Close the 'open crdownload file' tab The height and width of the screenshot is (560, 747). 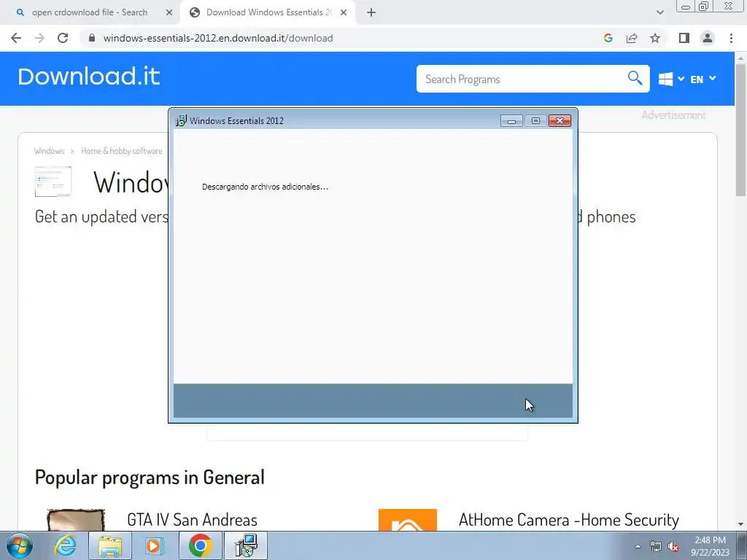(x=169, y=13)
